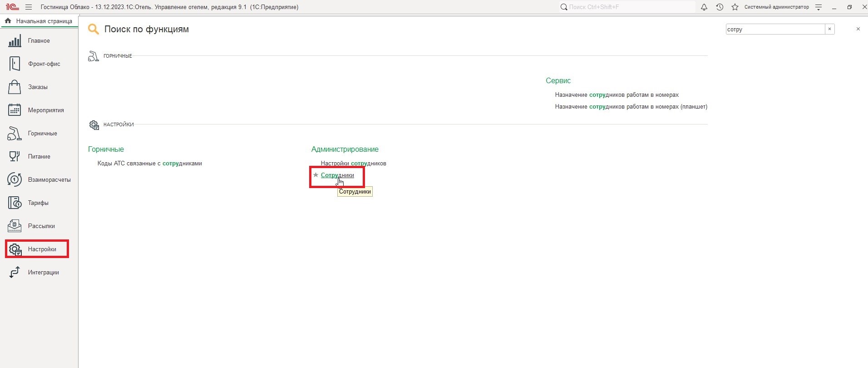The width and height of the screenshot is (868, 368).
Task: Click the Администрирование group heading
Action: pos(345,149)
